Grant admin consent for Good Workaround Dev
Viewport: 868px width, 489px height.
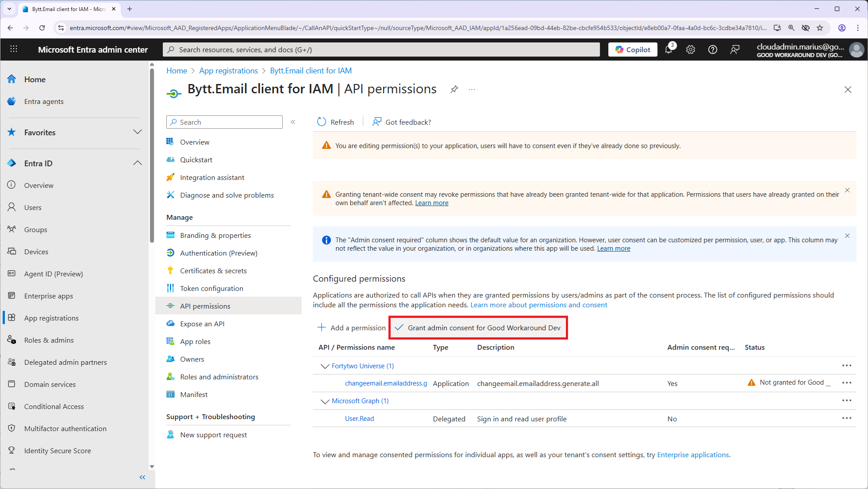coord(478,328)
